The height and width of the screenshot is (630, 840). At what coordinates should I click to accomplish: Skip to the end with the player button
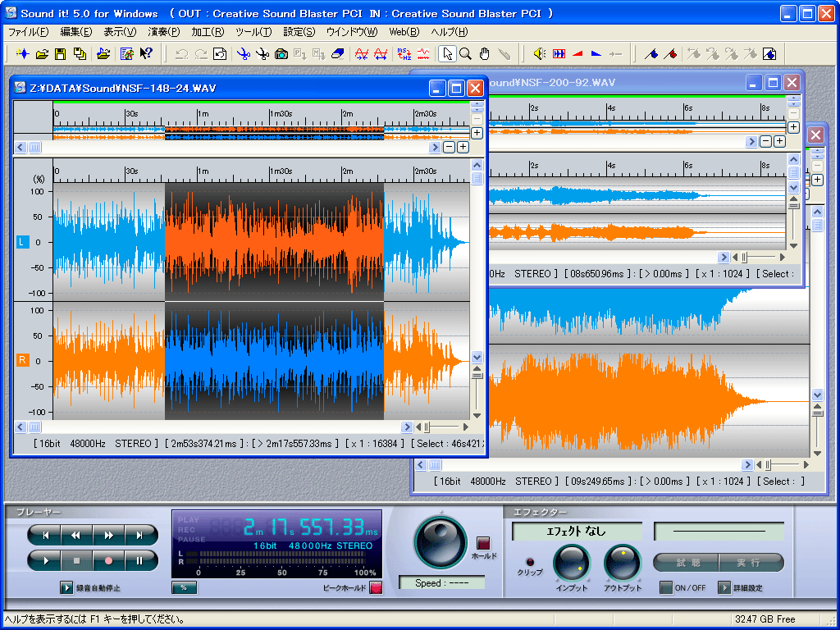(140, 535)
